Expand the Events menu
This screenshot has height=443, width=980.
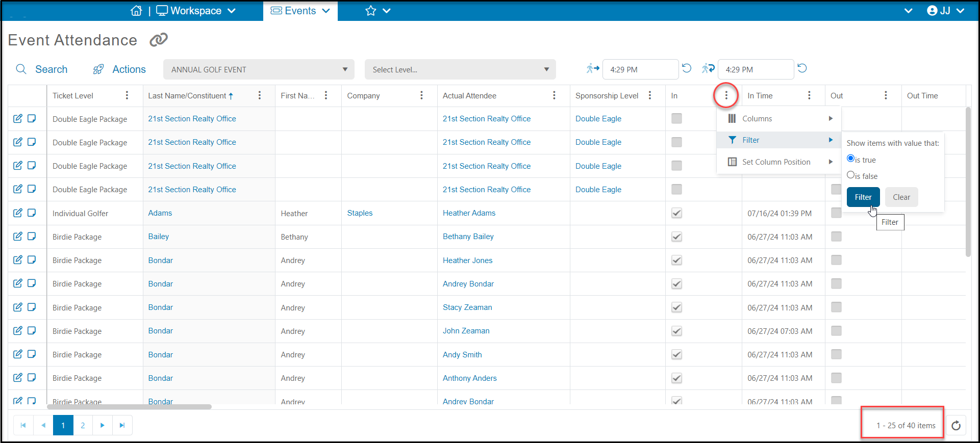(x=300, y=11)
